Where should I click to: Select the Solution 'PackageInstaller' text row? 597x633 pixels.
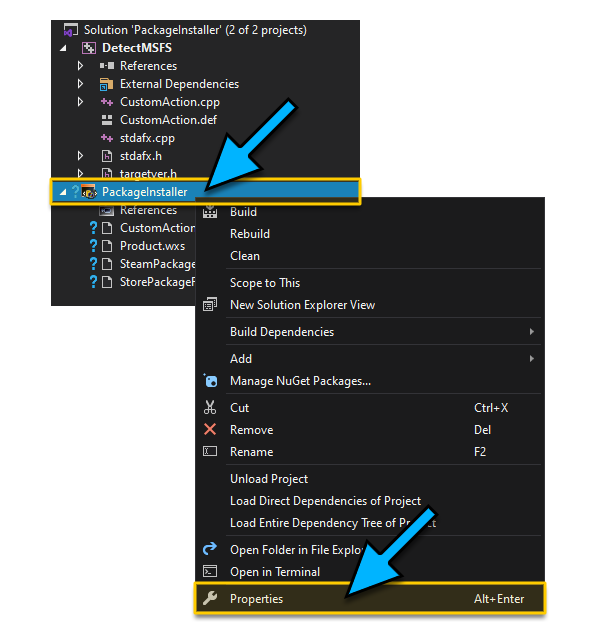pos(195,30)
